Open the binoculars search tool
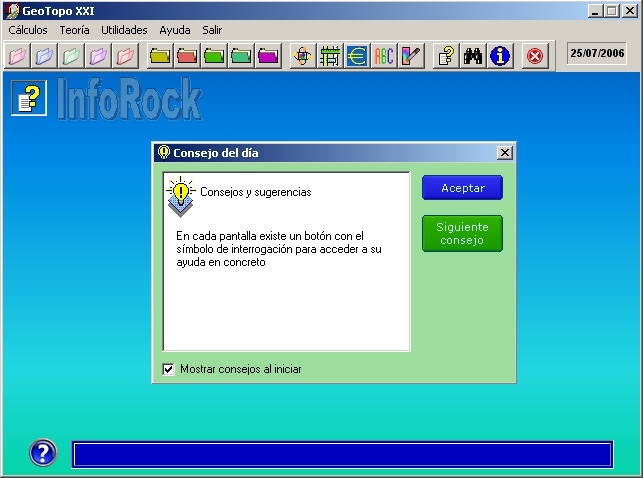Screen dimensions: 643x478 point(473,56)
